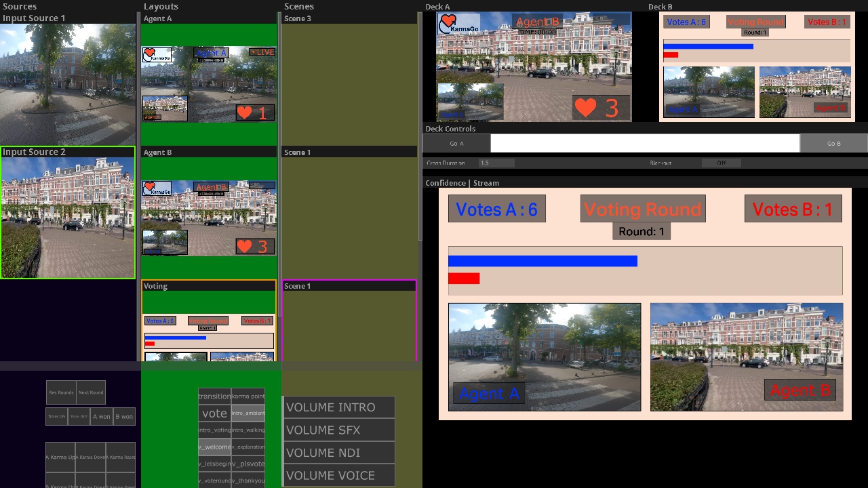Open the VOLUME SFX control

click(x=338, y=430)
